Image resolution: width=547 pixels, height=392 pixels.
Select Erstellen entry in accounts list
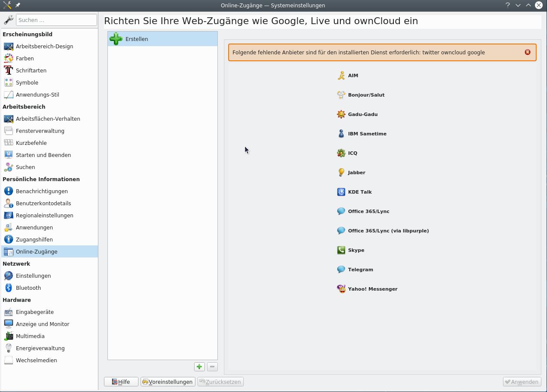click(163, 39)
